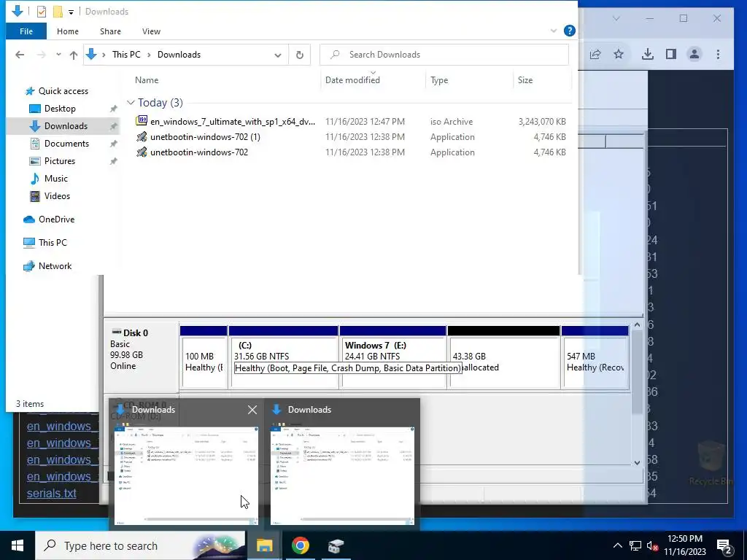Sort by Date modified column header
747x560 pixels.
[352, 80]
